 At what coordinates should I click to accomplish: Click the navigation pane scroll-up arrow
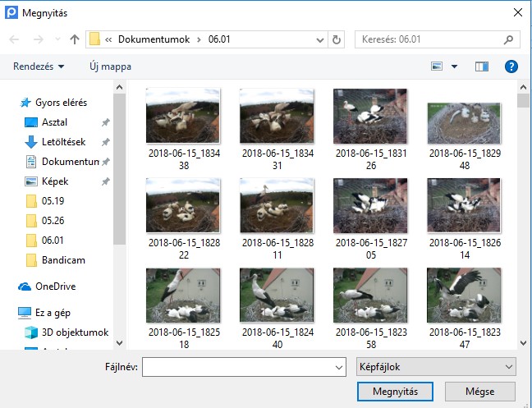coord(119,87)
